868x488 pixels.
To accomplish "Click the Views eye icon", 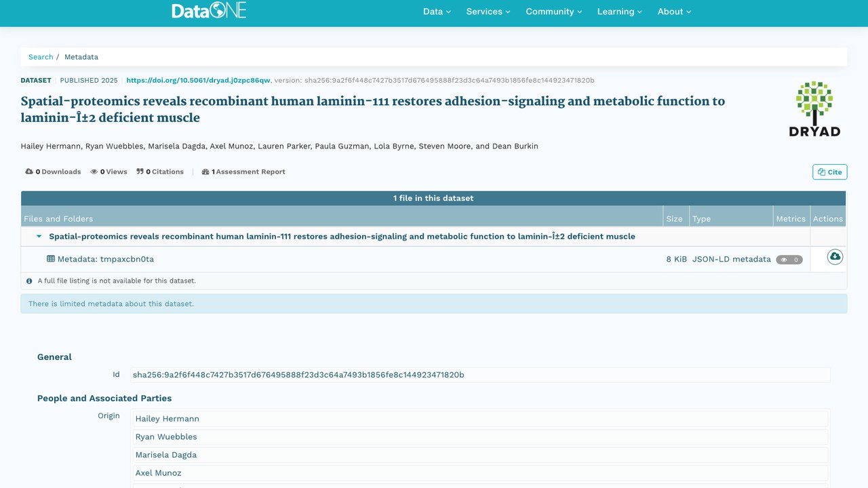I will point(94,171).
